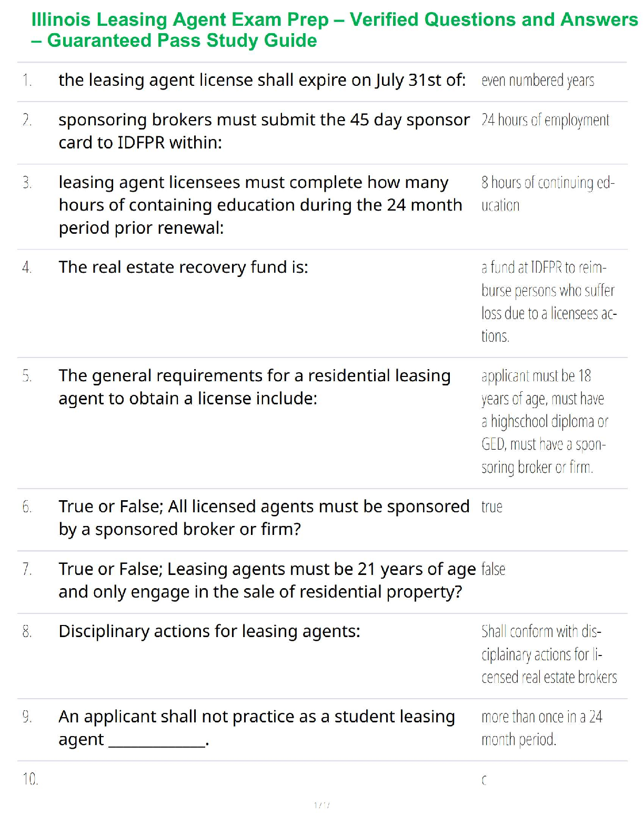Click the student leasing agent question
This screenshot has height=834, width=644.
point(257,728)
